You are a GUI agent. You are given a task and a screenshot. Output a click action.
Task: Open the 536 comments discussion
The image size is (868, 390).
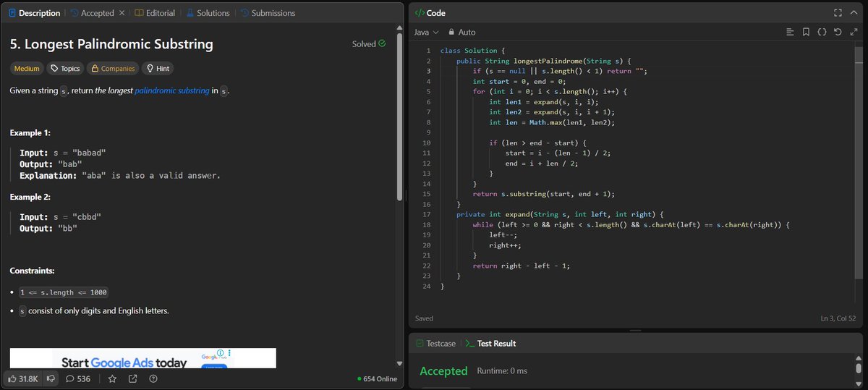[x=78, y=378]
